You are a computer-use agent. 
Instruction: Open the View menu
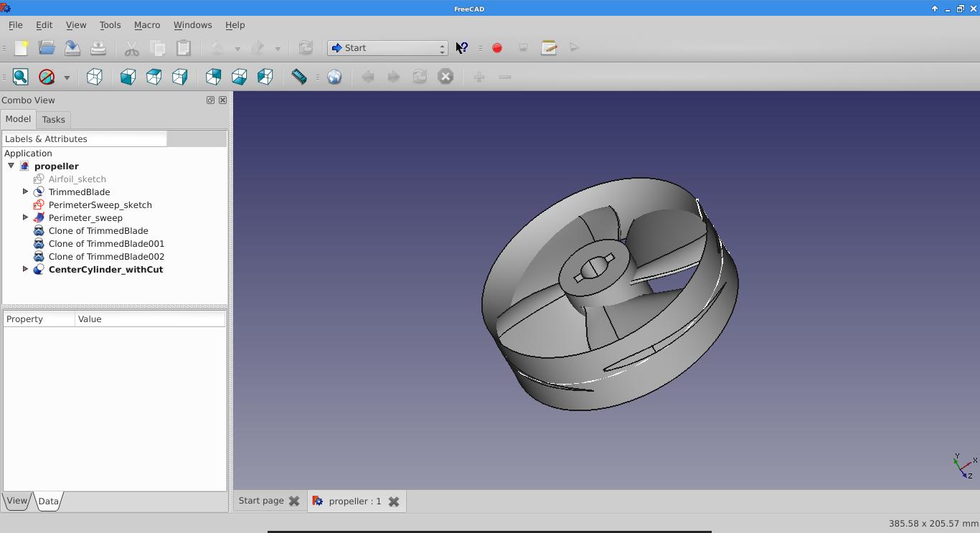pyautogui.click(x=76, y=24)
